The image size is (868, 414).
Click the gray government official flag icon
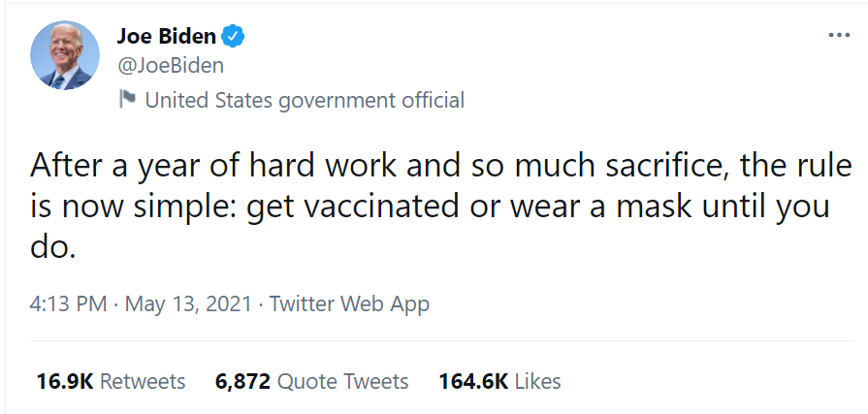(x=126, y=99)
